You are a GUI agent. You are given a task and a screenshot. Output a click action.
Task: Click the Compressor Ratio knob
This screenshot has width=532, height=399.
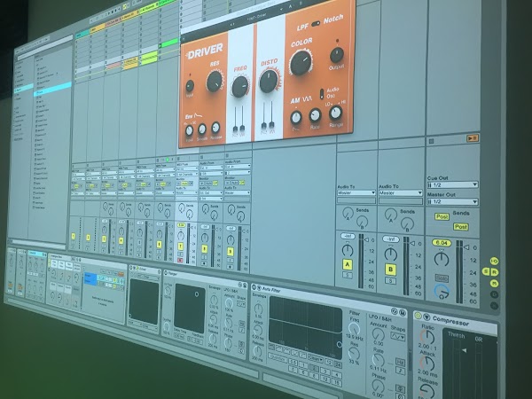pos(427,337)
